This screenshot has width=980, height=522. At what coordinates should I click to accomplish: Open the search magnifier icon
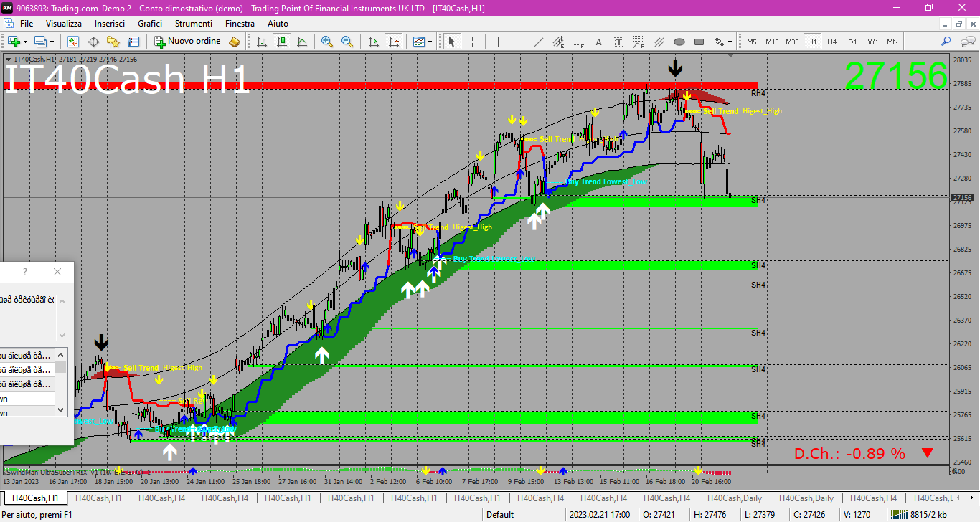[x=946, y=42]
